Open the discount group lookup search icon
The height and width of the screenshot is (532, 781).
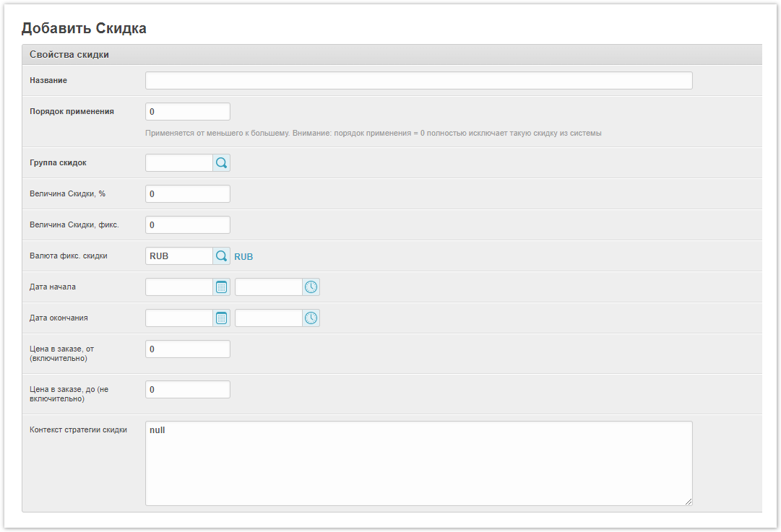pos(221,163)
